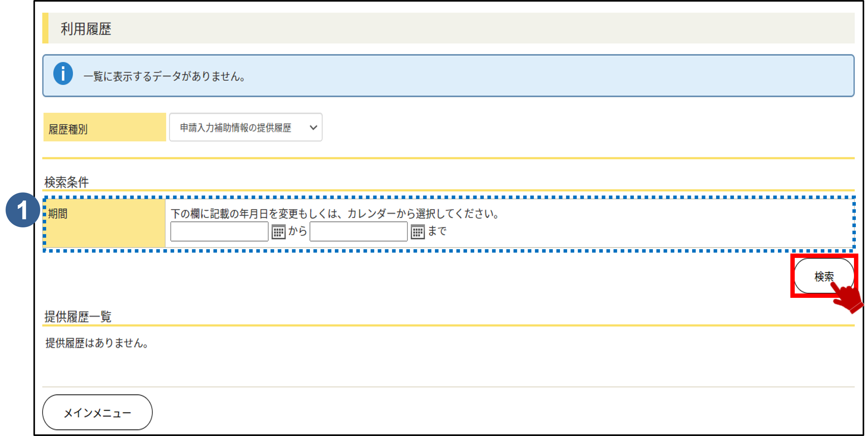
Task: Click the 履歴種別 label cell
Action: (105, 127)
